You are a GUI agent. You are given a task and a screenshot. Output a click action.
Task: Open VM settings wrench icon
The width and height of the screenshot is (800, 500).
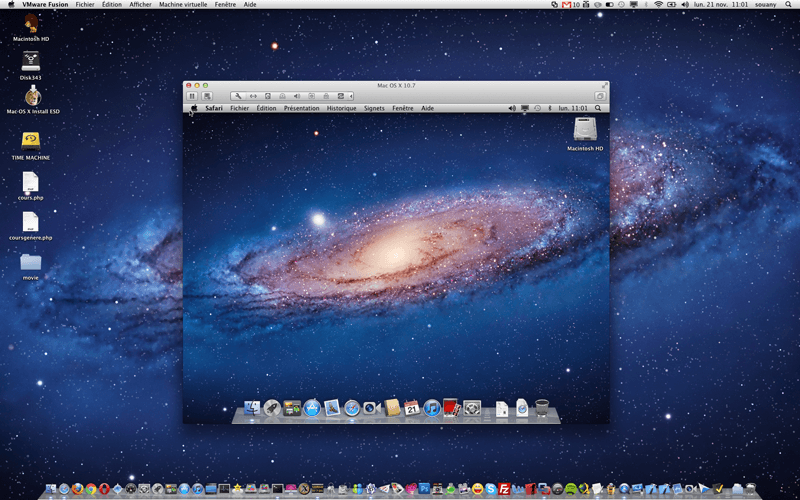(238, 96)
